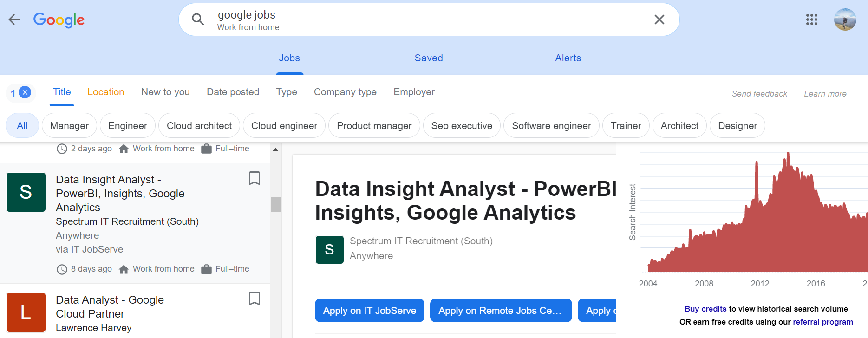Screen dimensions: 868x338
Task: Switch to the Saved tab
Action: [429, 58]
